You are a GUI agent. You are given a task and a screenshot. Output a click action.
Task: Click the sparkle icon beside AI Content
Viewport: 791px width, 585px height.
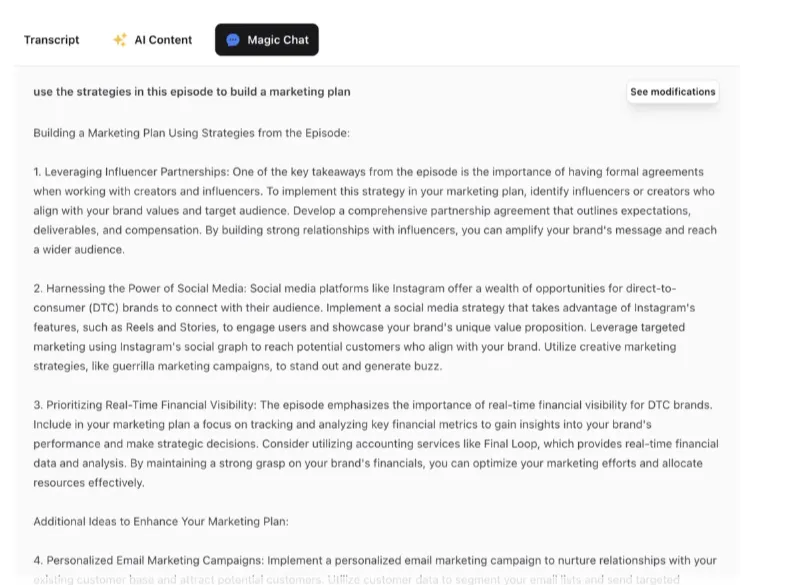coord(120,40)
